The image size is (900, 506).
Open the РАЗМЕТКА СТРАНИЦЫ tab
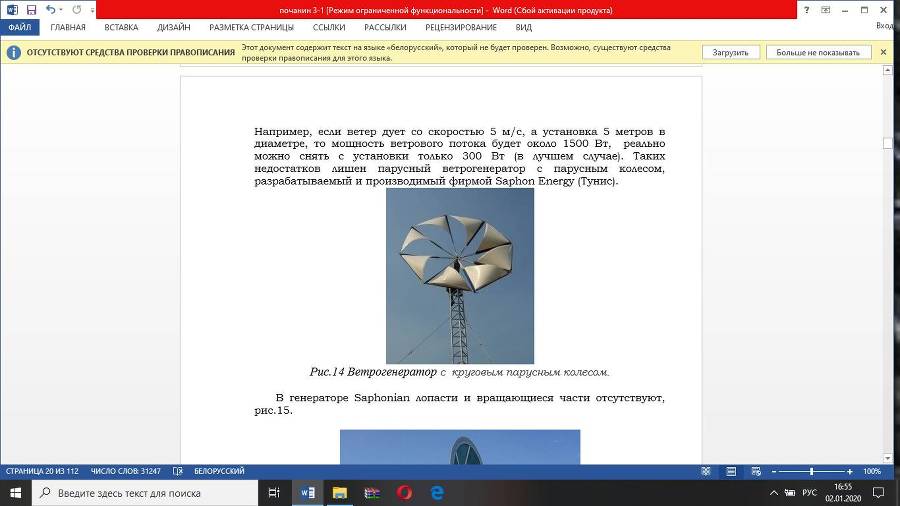point(251,27)
